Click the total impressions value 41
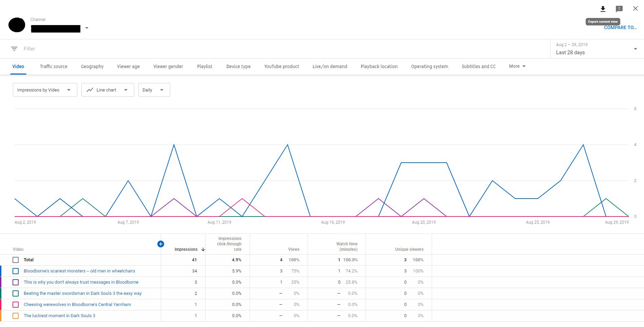Image resolution: width=644 pixels, height=327 pixels. tap(194, 260)
